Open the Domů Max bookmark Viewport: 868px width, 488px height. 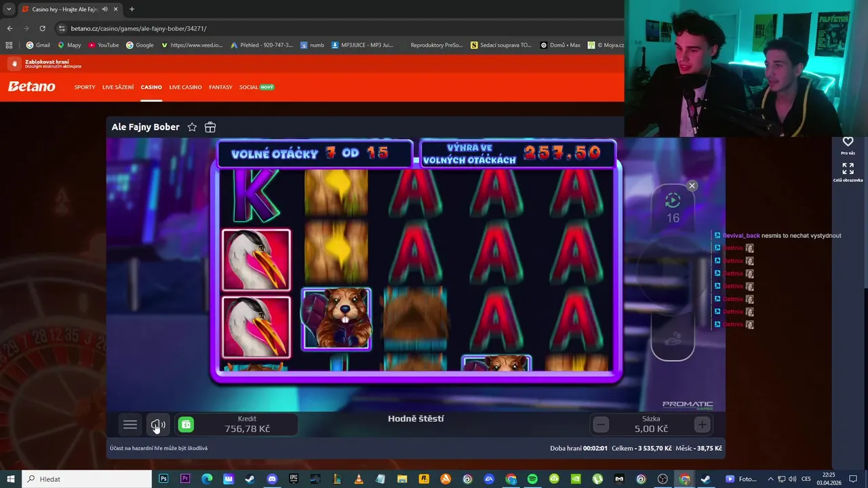560,45
